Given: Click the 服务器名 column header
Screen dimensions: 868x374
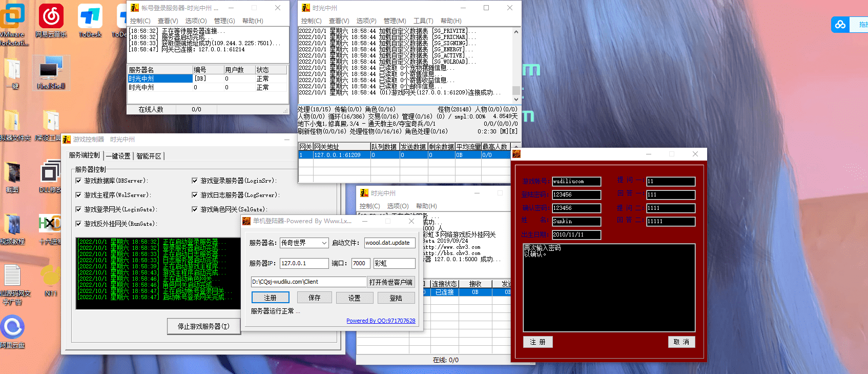Looking at the screenshot, I should [x=160, y=70].
